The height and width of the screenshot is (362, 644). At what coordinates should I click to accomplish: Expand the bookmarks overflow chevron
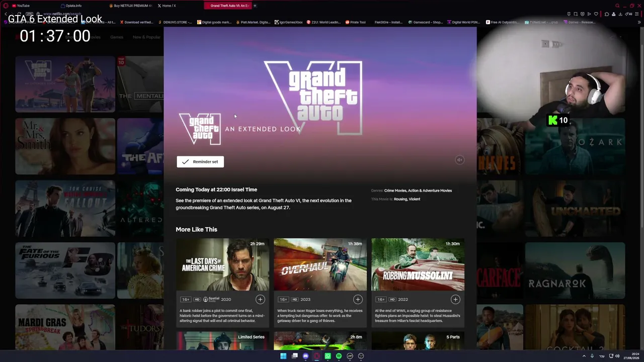639,22
